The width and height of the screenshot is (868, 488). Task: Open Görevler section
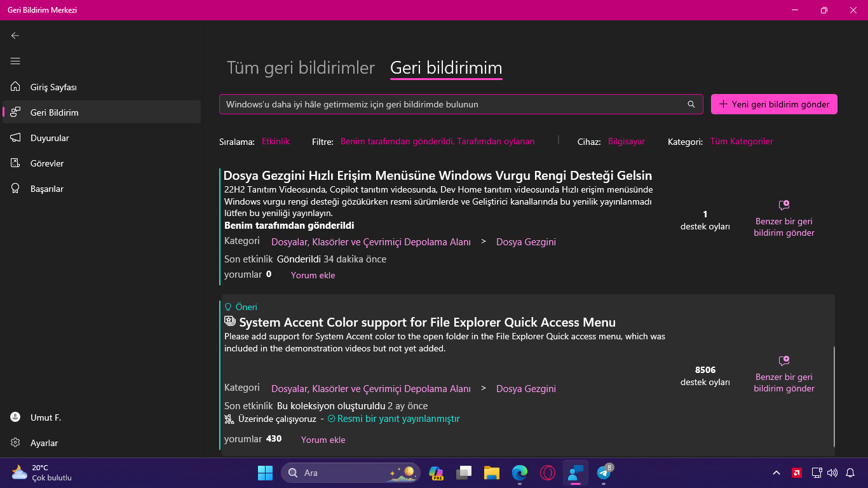[x=102, y=163]
